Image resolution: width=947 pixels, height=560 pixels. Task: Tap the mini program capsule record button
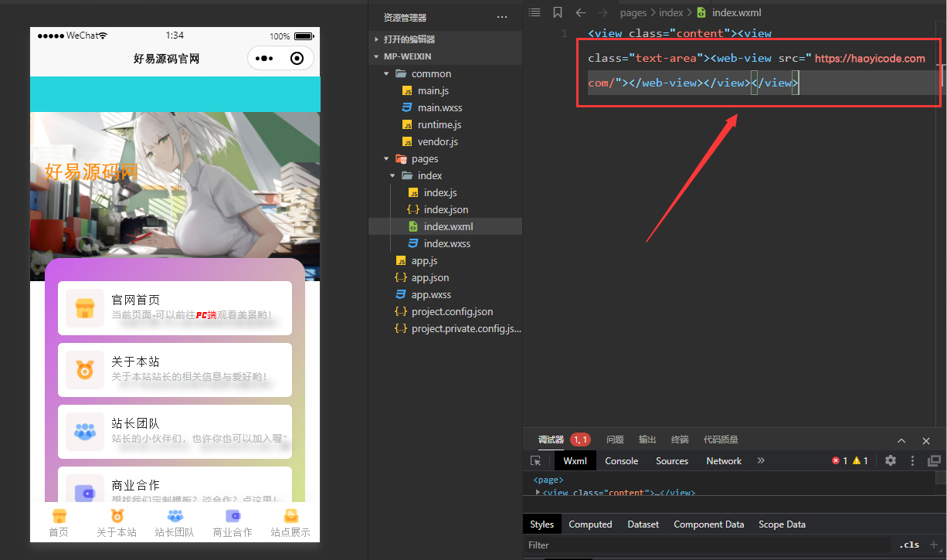(297, 58)
